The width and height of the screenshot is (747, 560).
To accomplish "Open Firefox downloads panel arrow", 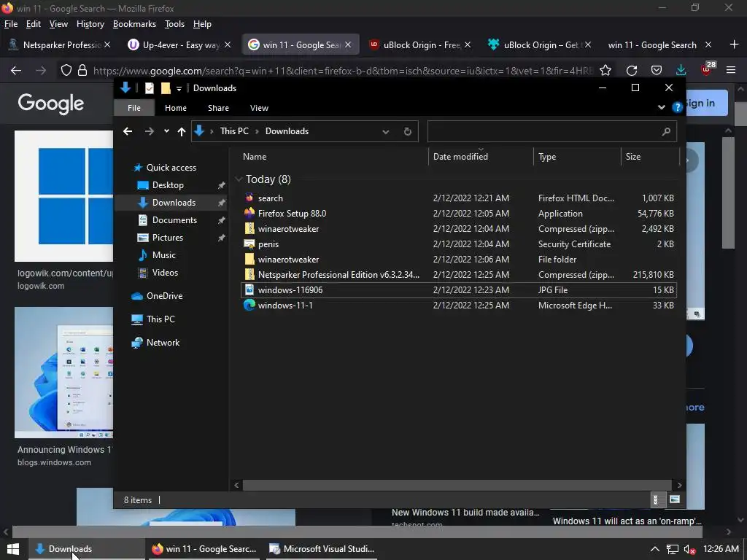I will click(x=681, y=71).
